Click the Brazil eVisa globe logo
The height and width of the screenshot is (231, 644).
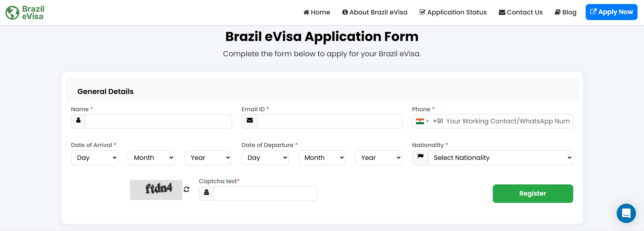(x=12, y=12)
